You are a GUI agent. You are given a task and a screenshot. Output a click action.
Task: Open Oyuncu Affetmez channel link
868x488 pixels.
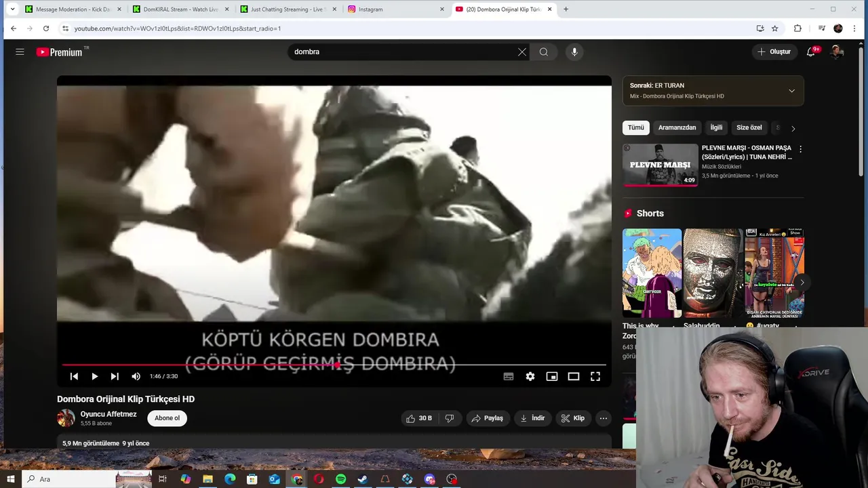tap(108, 414)
